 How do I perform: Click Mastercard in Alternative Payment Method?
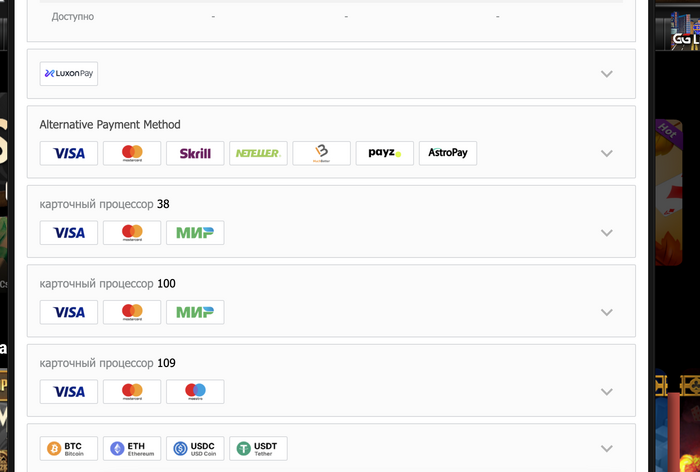[132, 153]
